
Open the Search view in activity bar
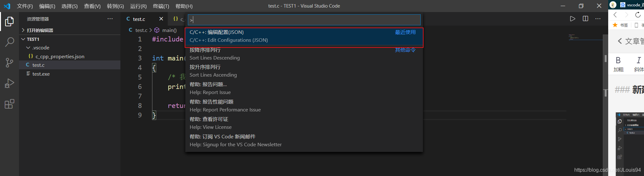[10, 42]
